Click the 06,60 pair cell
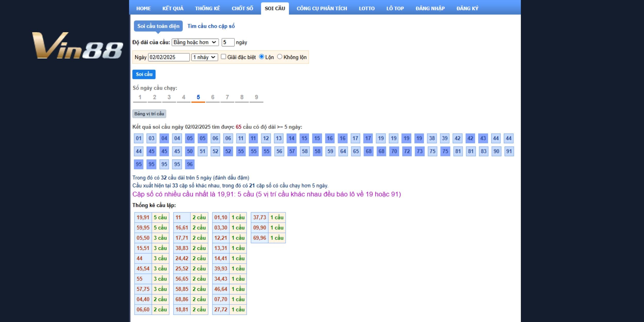The image size is (644, 322). pyautogui.click(x=143, y=309)
